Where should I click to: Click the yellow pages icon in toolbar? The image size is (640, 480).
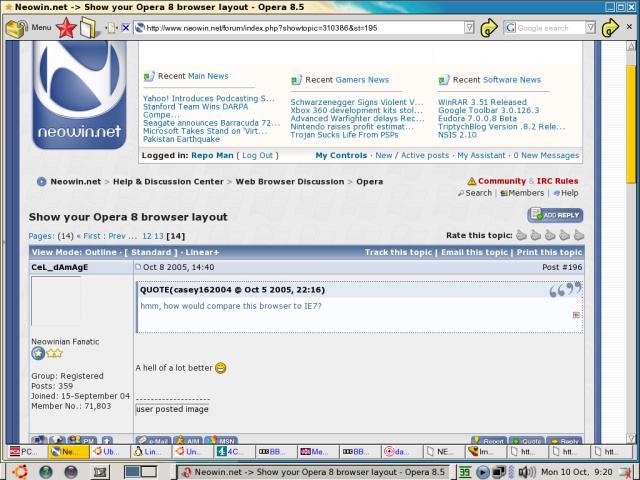(88, 28)
